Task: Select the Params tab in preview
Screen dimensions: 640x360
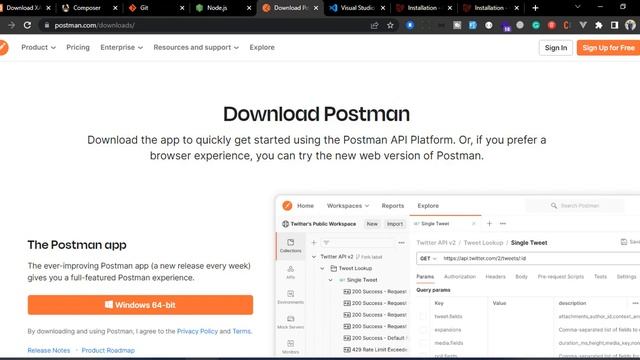Action: [x=425, y=277]
